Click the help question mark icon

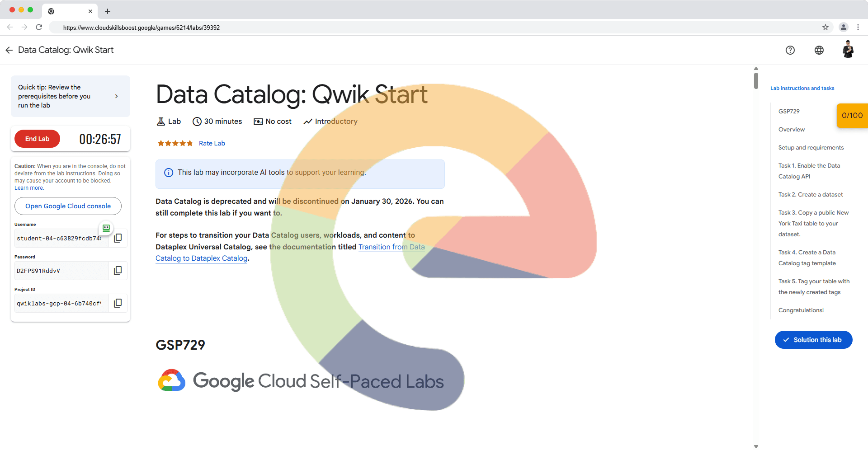click(790, 50)
